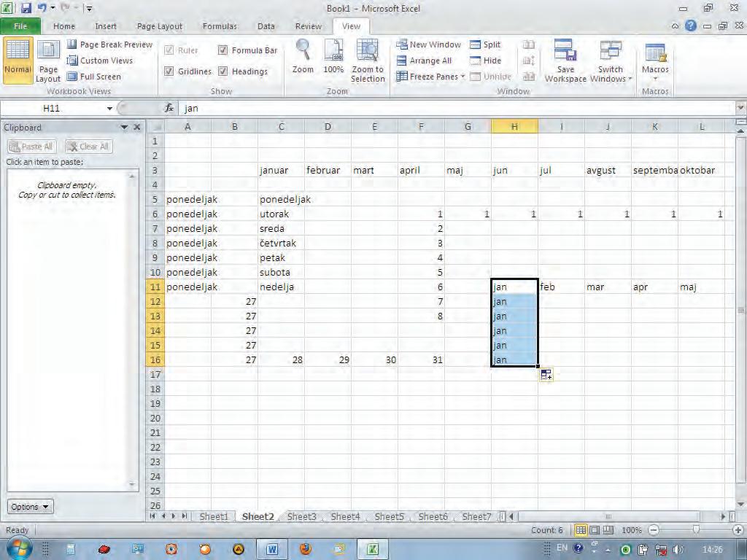Open the Formulas ribbon tab

220,26
